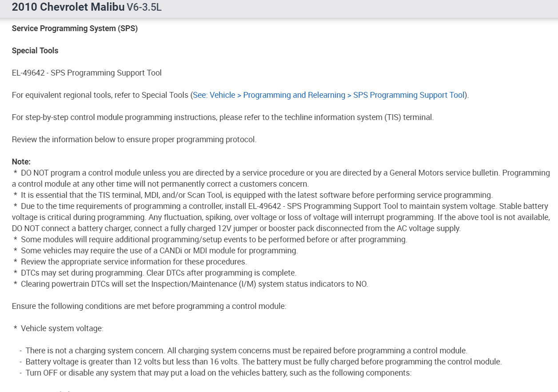Screen dimensions: 558x392
Task: Click the 'DTCs may set during programming' bullet
Action: pos(158,273)
